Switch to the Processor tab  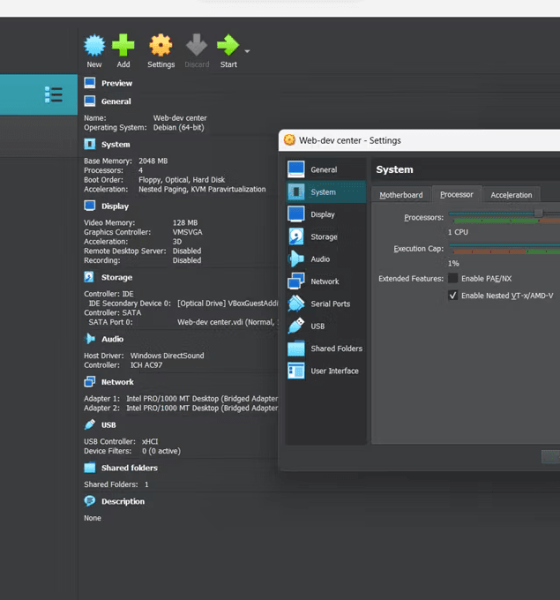pyautogui.click(x=457, y=194)
